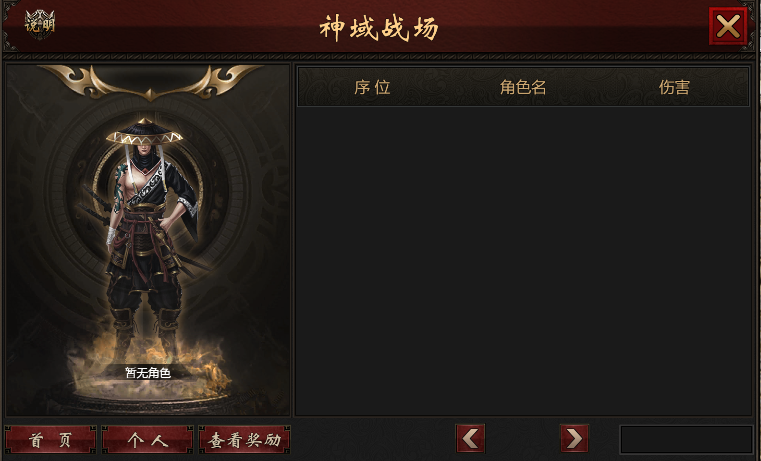This screenshot has height=461, width=761.
Task: Click the character's straw hat
Action: (144, 132)
